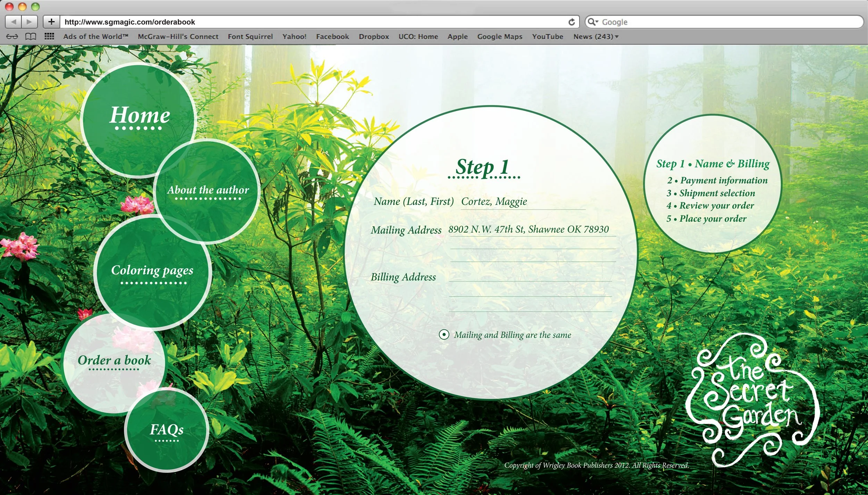Image resolution: width=868 pixels, height=495 pixels.
Task: Select Mailing and Billing are the same
Action: click(x=444, y=334)
